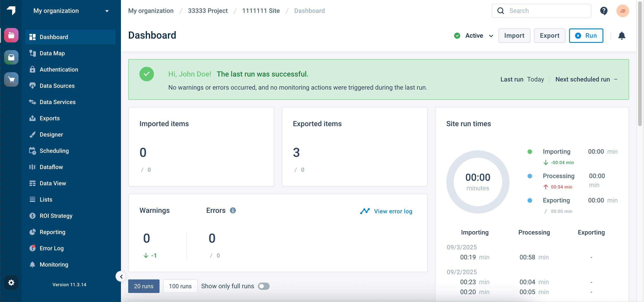Click the settings gear icon in sidebar
The height and width of the screenshot is (302, 644).
[11, 283]
